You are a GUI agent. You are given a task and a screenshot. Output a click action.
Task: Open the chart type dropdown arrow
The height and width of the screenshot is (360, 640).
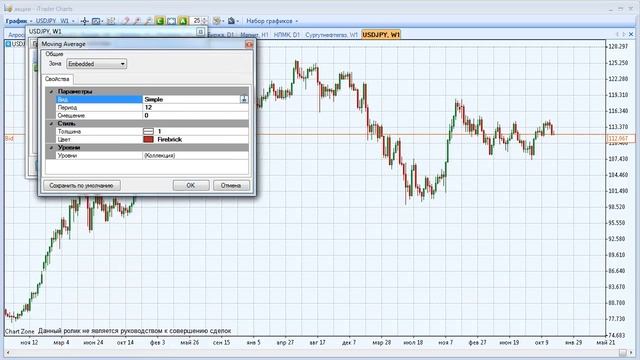point(102,21)
